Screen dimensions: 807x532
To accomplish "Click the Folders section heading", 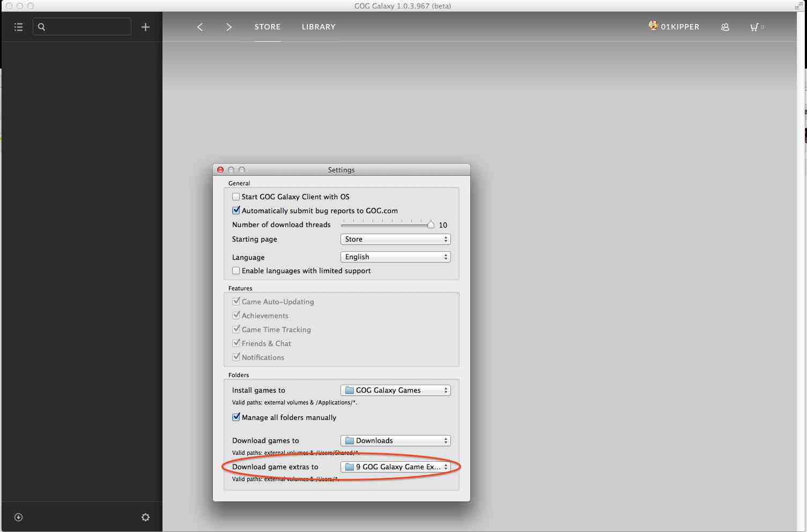I will (x=239, y=375).
